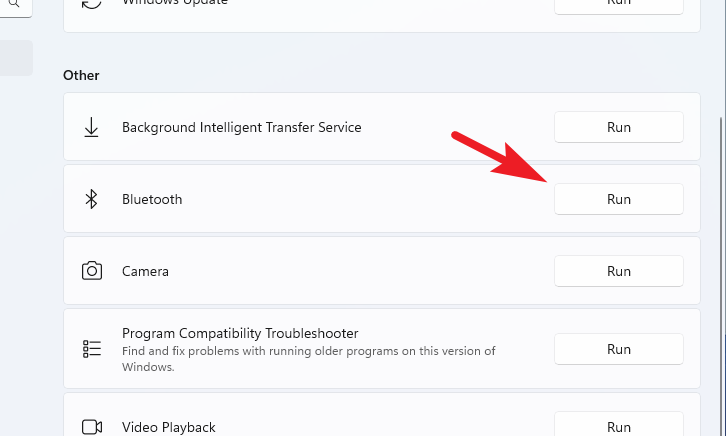
Task: Select the highlighted item in the left sidebar
Action: pos(16,58)
